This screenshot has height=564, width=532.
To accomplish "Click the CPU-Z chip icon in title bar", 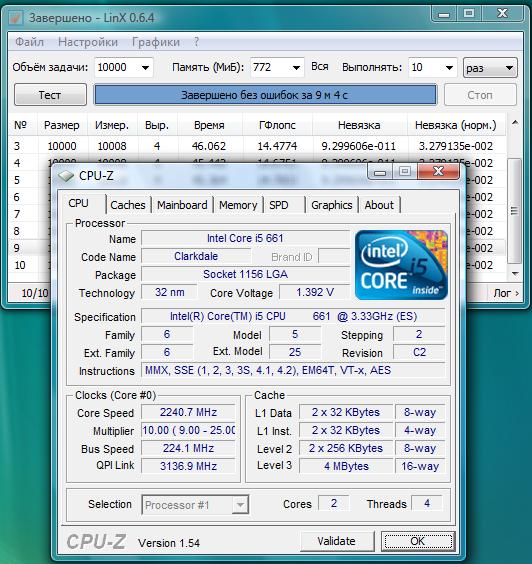I will click(x=66, y=176).
